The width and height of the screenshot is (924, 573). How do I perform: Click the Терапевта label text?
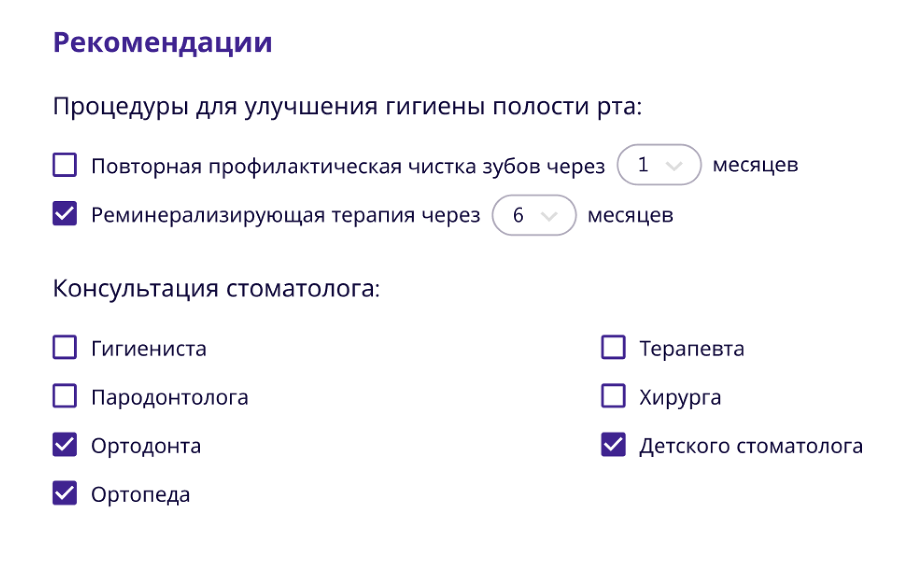pyautogui.click(x=692, y=348)
